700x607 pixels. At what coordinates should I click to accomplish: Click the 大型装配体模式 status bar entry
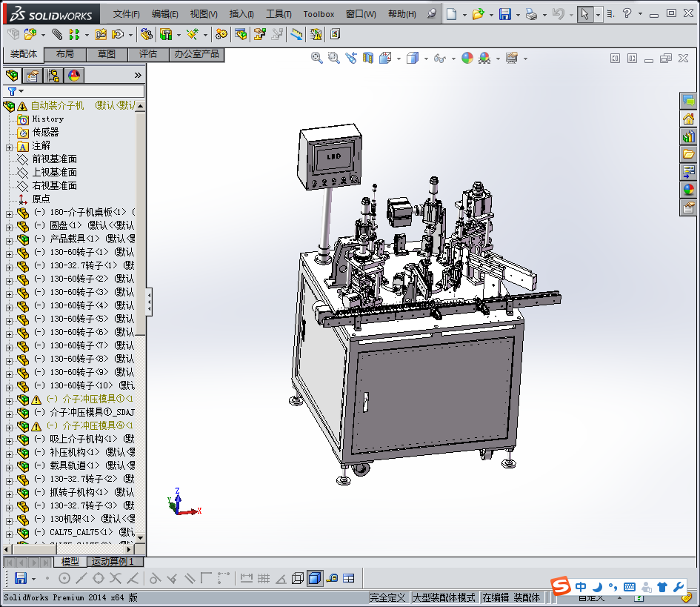(444, 597)
